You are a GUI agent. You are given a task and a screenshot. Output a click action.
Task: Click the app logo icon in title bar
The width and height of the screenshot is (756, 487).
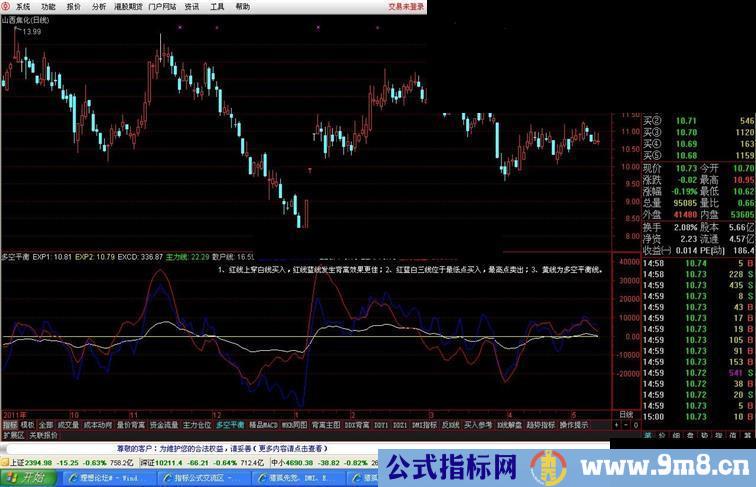6,6
